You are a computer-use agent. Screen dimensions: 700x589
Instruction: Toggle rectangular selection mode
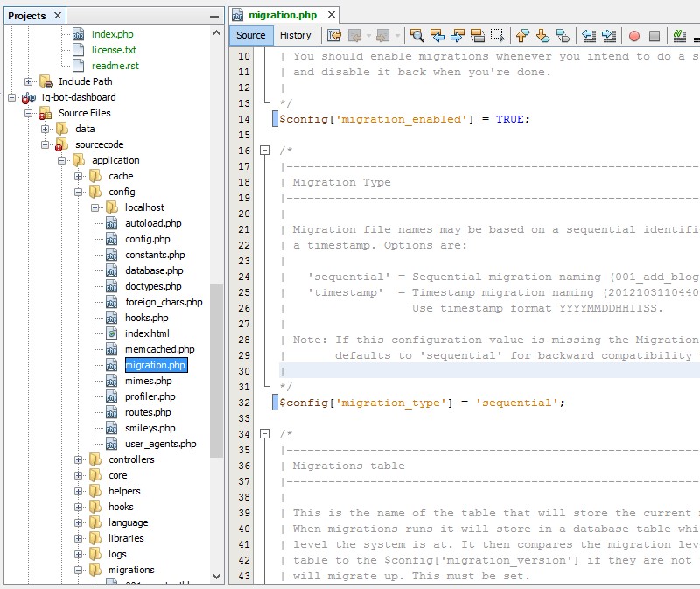point(498,36)
